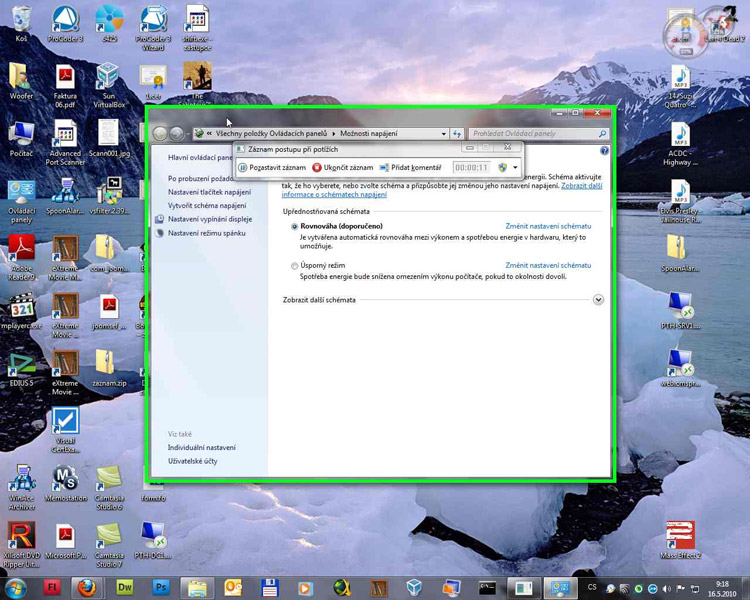The image size is (750, 600).
Task: Click Všechny položky Ovládacích panelů breadcrumb
Action: tap(272, 133)
